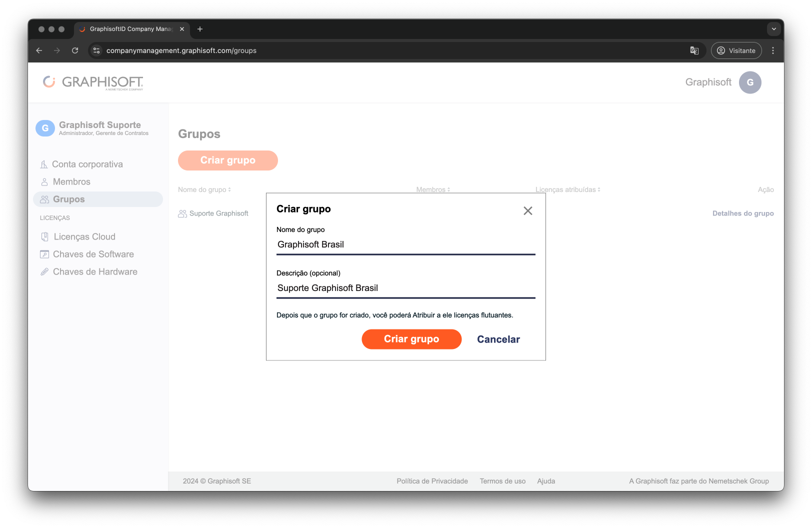Open Política de Privacidade link
Viewport: 812px width, 528px height.
[x=432, y=481]
